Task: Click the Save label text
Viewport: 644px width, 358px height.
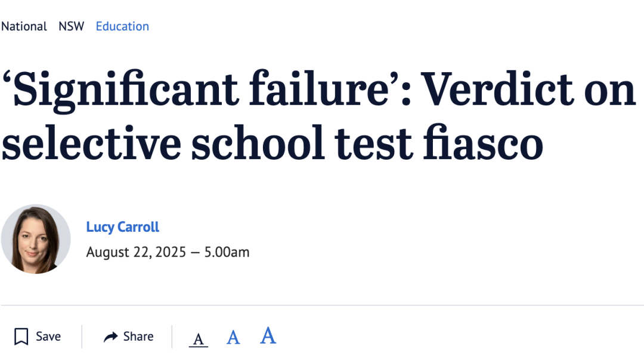Action: point(48,337)
